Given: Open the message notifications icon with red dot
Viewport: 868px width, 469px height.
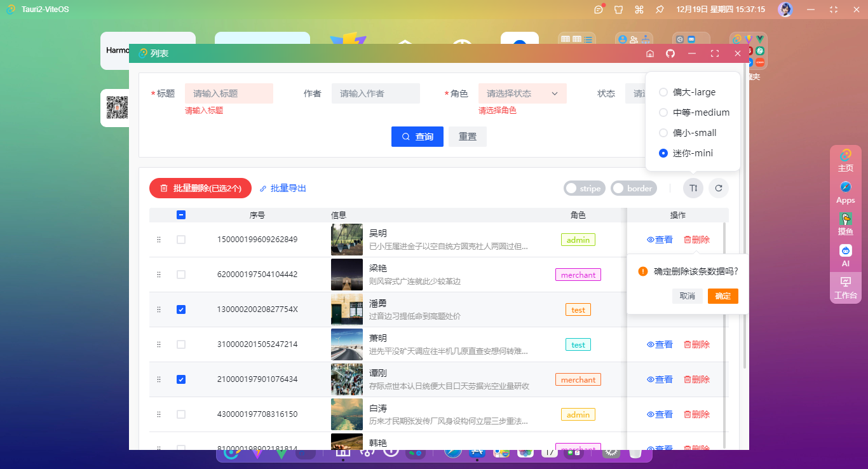Looking at the screenshot, I should [599, 9].
